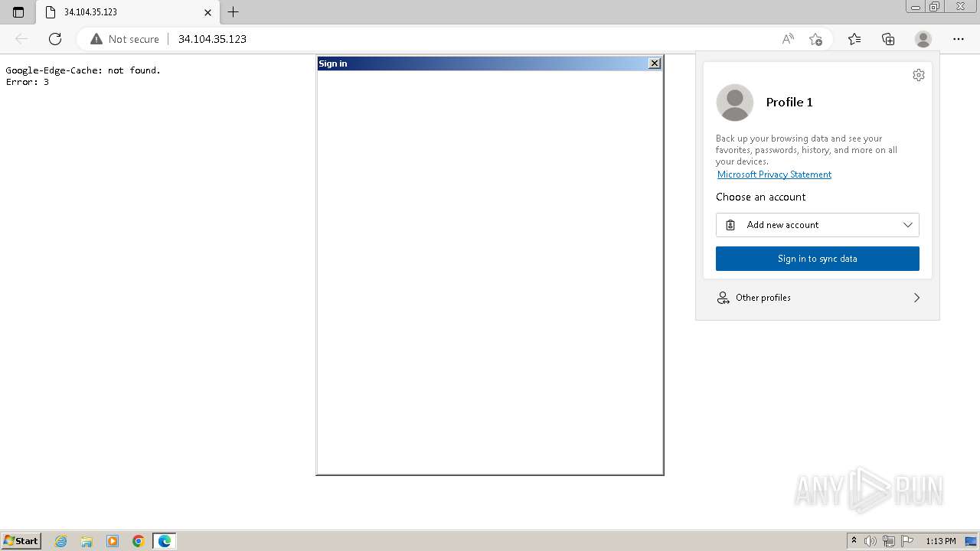Switch to Microsoft Edge taskbar button

(165, 541)
